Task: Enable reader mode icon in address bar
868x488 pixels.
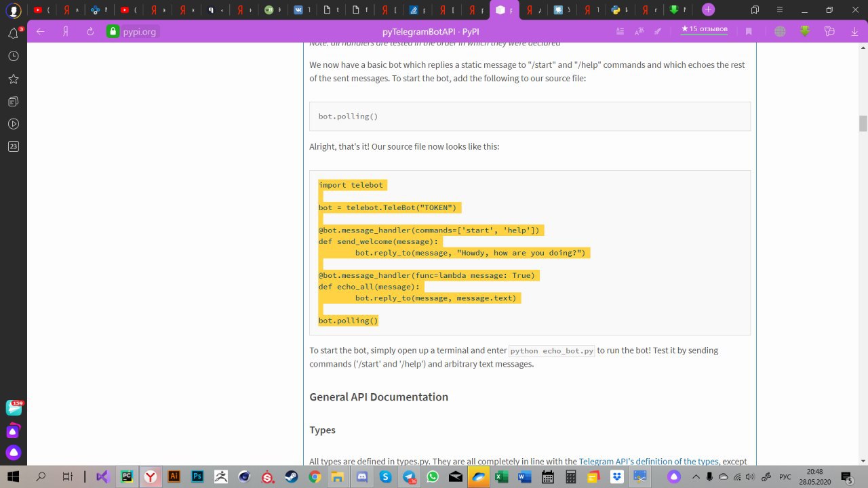Action: [x=620, y=31]
